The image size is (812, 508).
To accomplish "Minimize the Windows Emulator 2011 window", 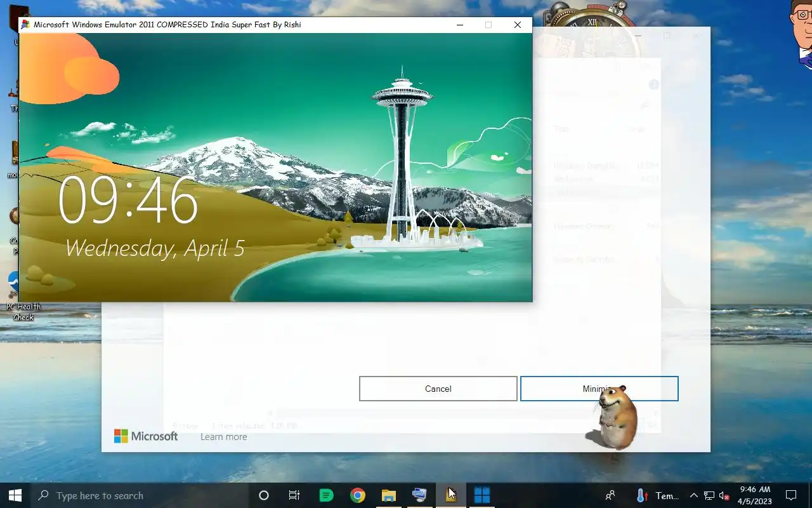I will point(459,25).
